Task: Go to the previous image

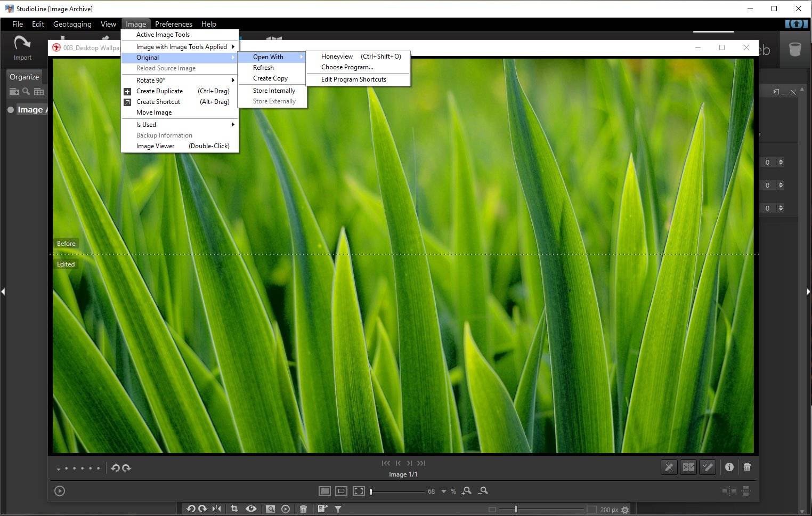Action: (x=398, y=463)
